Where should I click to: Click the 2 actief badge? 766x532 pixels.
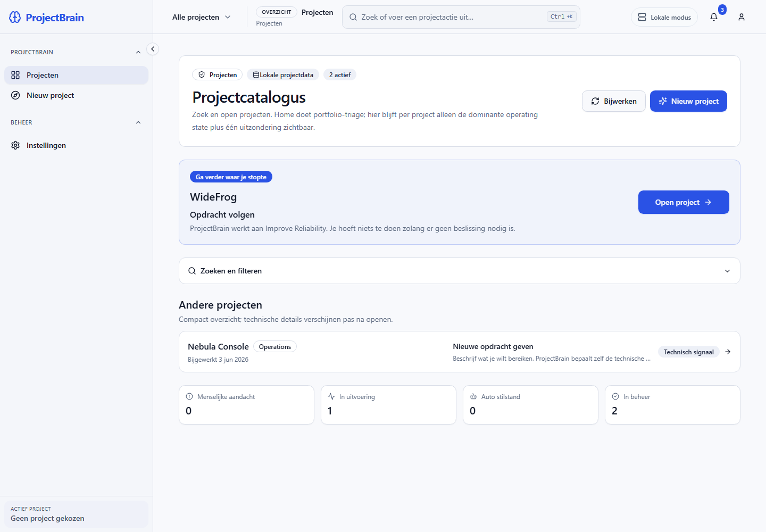point(340,75)
